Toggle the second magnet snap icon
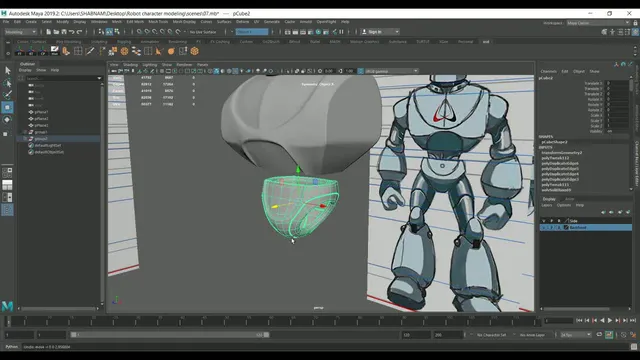Screen dimensions: 640x360 tap(147, 32)
